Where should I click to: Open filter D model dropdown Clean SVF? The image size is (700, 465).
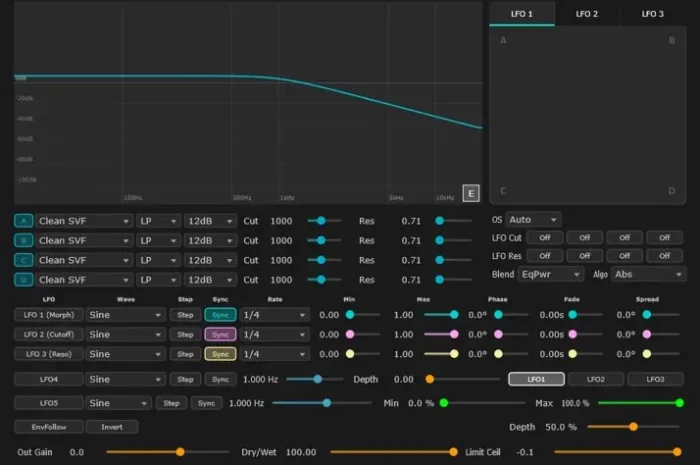(84, 280)
